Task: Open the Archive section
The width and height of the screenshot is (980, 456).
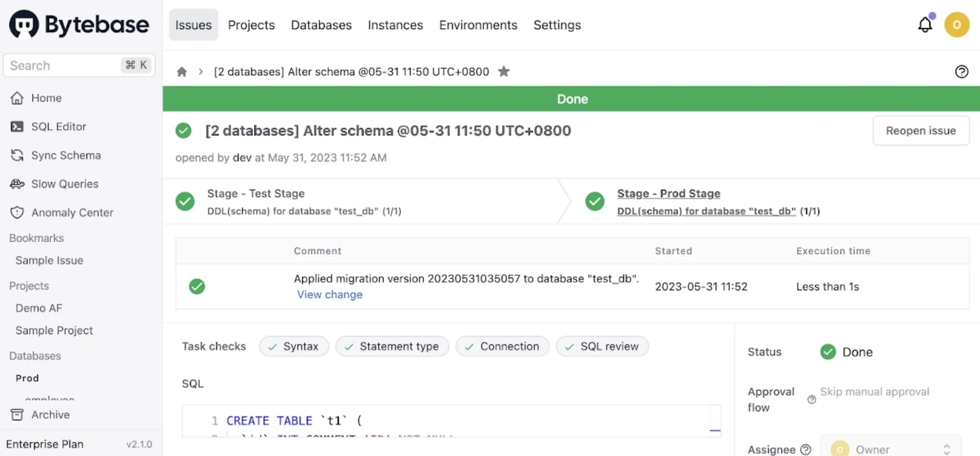Action: coord(50,415)
